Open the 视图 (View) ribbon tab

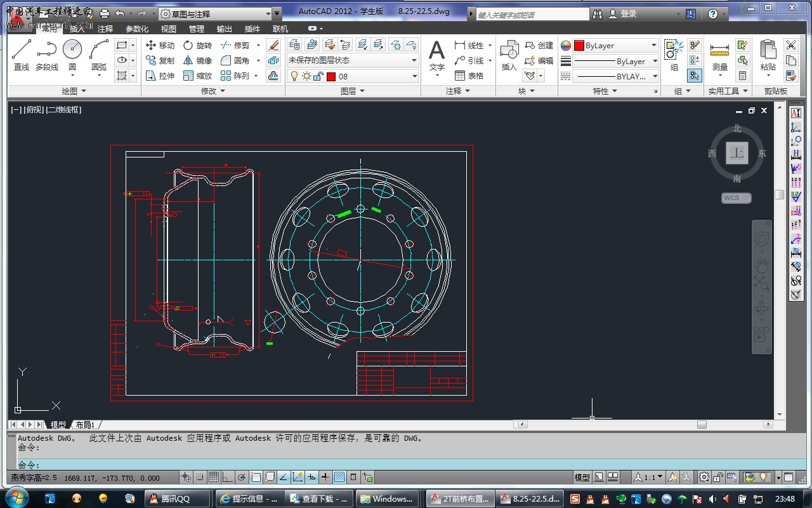pos(169,29)
